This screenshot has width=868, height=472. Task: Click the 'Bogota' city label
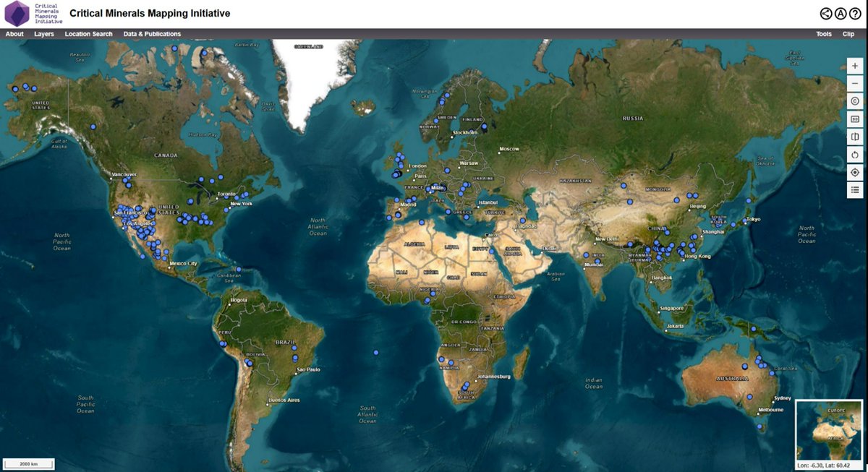tap(238, 300)
